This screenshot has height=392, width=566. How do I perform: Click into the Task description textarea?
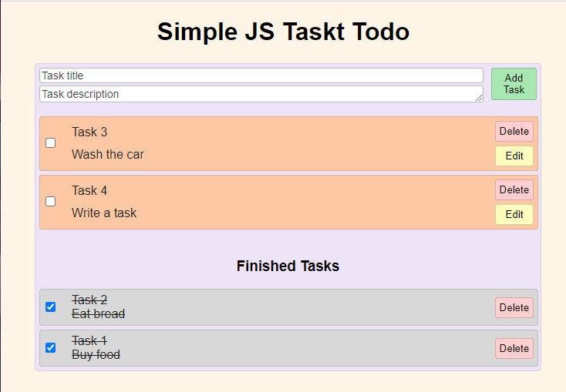[261, 94]
